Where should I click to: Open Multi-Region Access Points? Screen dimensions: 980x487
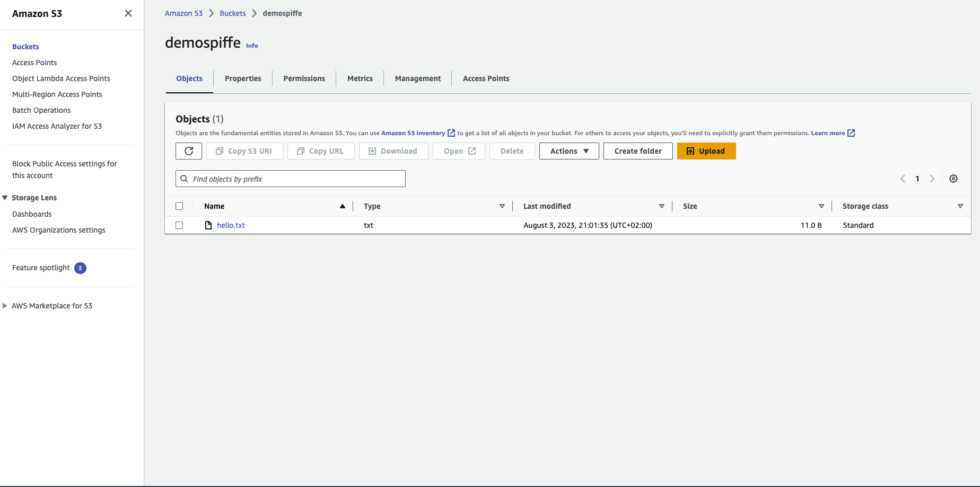57,94
